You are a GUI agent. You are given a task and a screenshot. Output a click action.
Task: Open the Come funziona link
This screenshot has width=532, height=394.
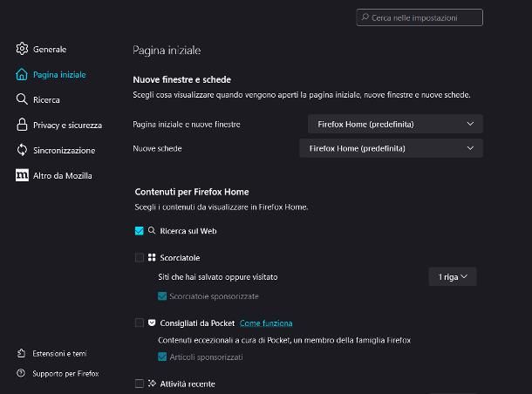click(266, 323)
